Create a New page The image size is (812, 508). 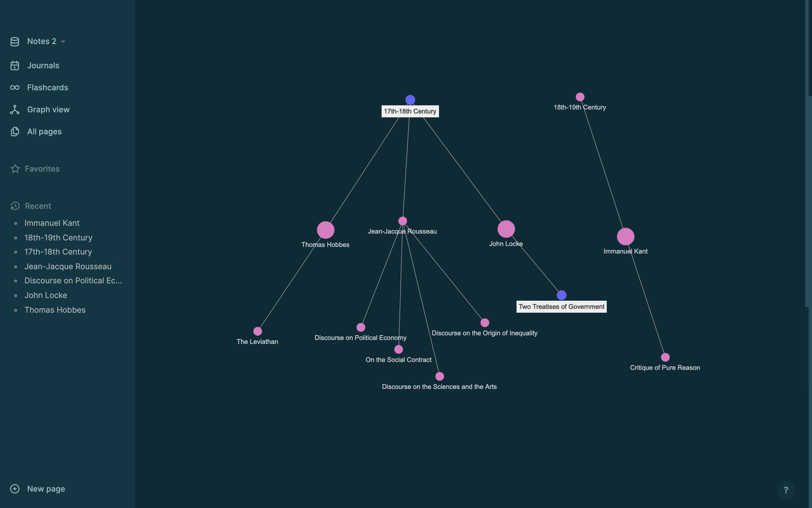[x=46, y=489]
